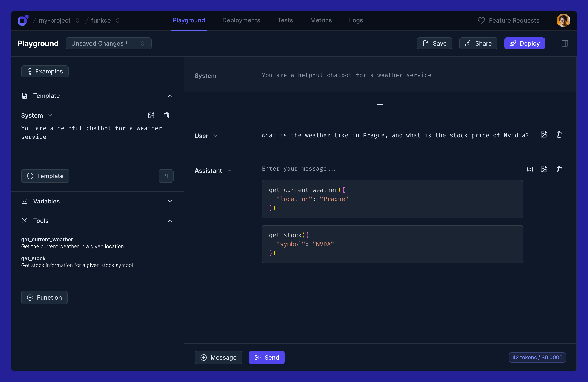Open variables view on the Assistant message
Viewport: 588px width, 382px height.
point(530,170)
